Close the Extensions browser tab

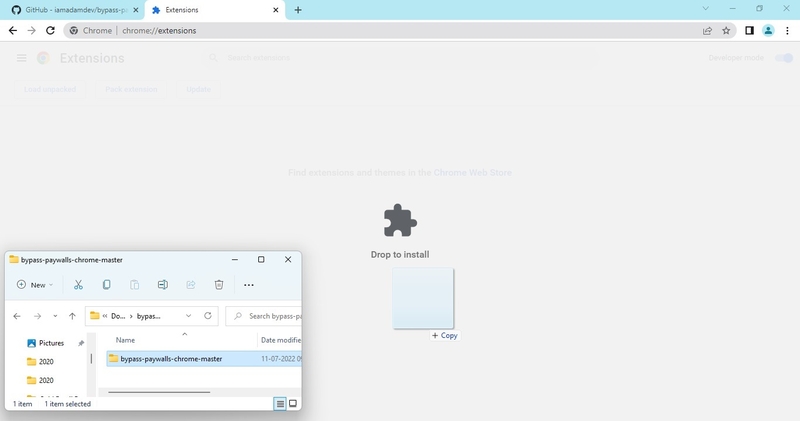click(276, 10)
